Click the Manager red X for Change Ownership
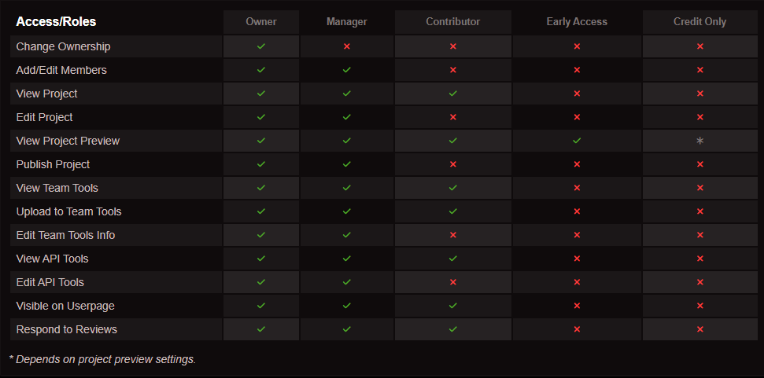764x378 pixels. point(347,46)
